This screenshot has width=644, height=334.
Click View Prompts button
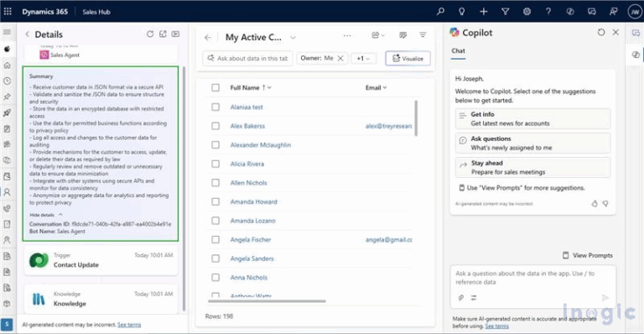(587, 255)
